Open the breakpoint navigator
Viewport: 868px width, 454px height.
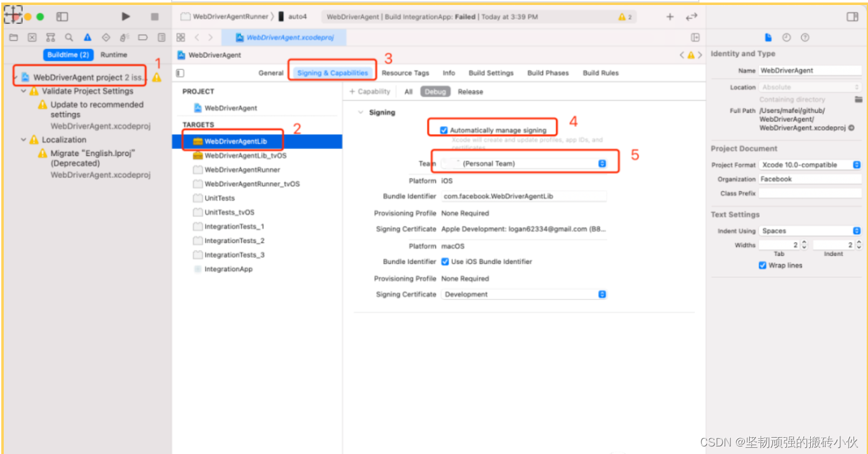143,38
